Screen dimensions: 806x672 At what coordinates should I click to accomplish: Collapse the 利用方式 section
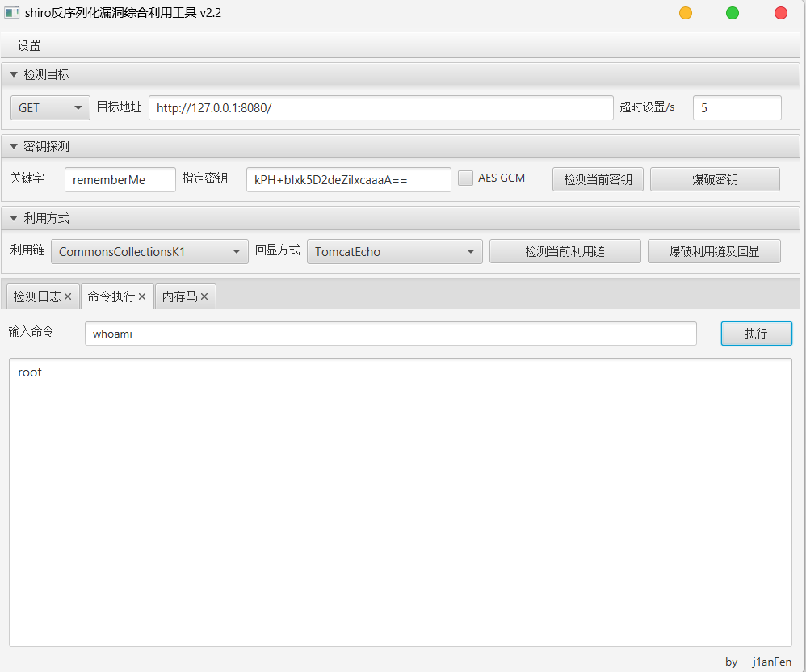point(14,219)
